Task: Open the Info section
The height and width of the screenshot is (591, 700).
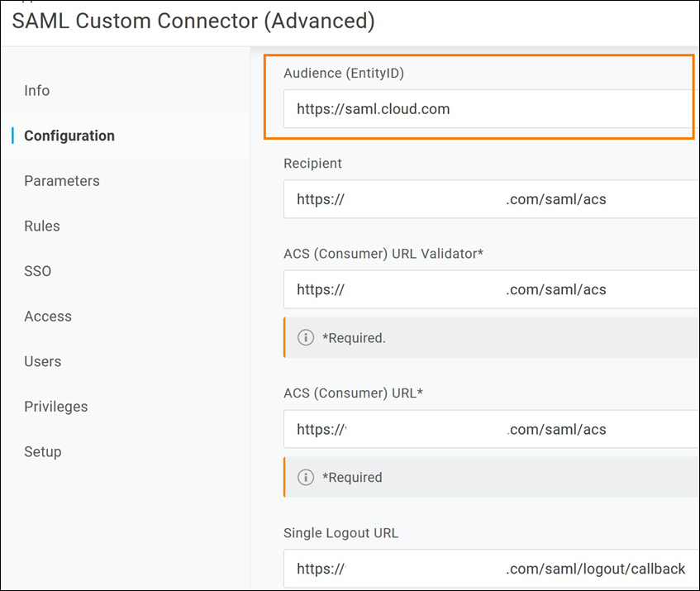Action: [x=37, y=91]
